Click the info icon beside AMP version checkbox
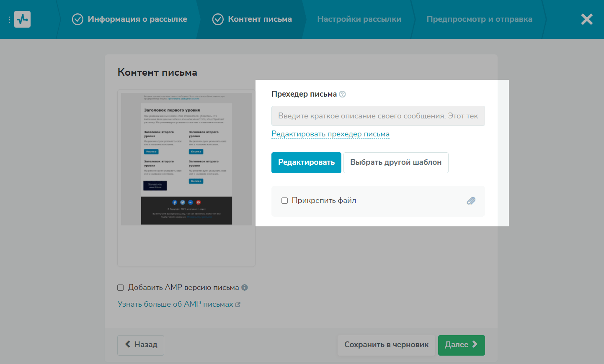This screenshot has height=364, width=604. 245,287
